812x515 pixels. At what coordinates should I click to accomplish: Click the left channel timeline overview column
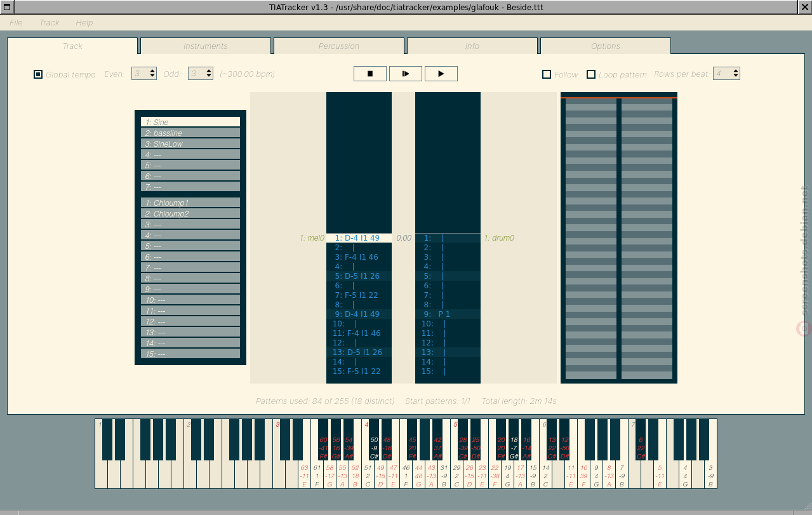tap(591, 240)
